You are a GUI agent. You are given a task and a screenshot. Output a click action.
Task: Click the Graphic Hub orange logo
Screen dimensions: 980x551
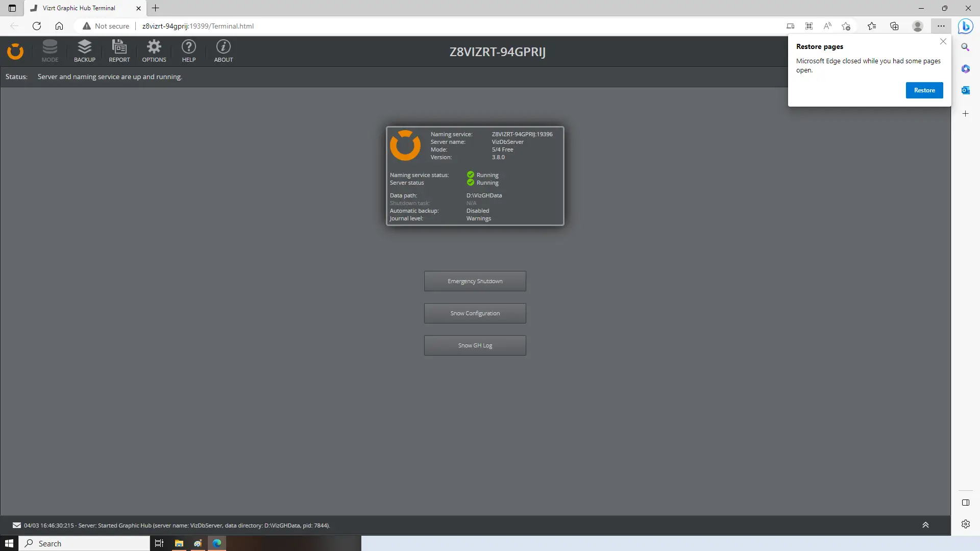[x=15, y=52]
